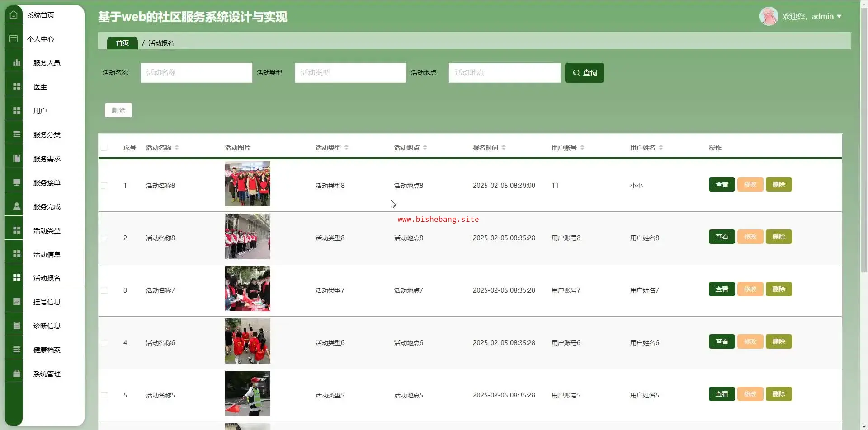Click the briefcase icon beside 系统管理
Viewport: 868px width, 430px height.
click(17, 374)
